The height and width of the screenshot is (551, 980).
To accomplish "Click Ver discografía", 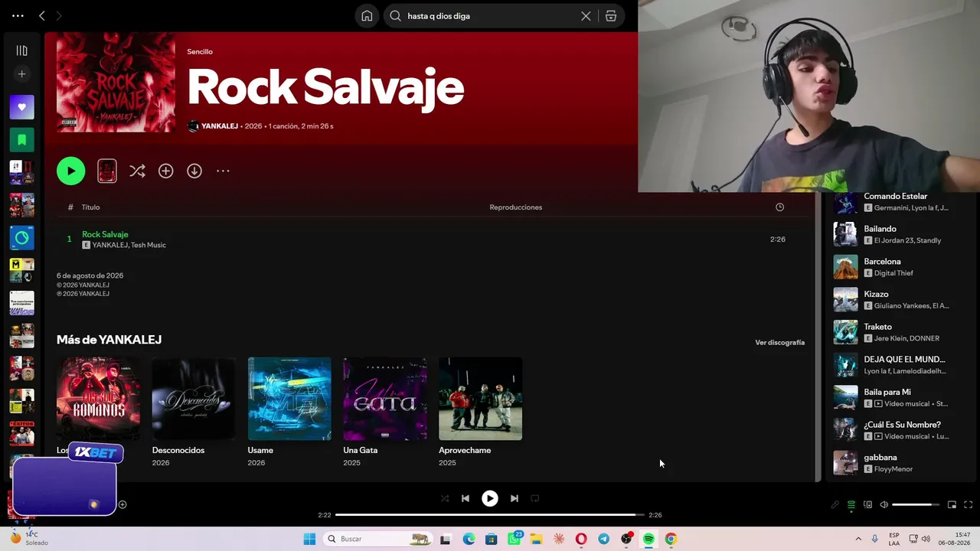I will click(x=779, y=343).
